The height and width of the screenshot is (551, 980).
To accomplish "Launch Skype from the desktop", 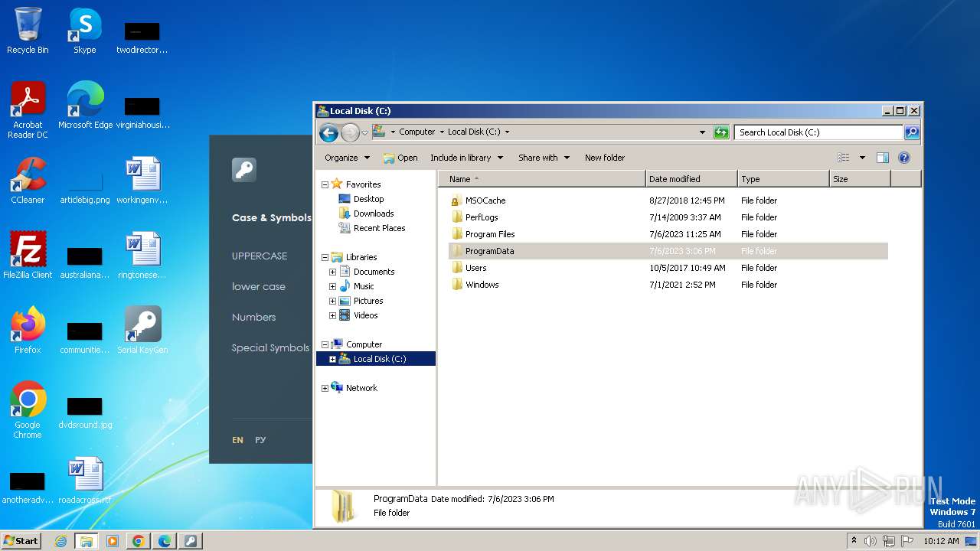I will tap(85, 31).
